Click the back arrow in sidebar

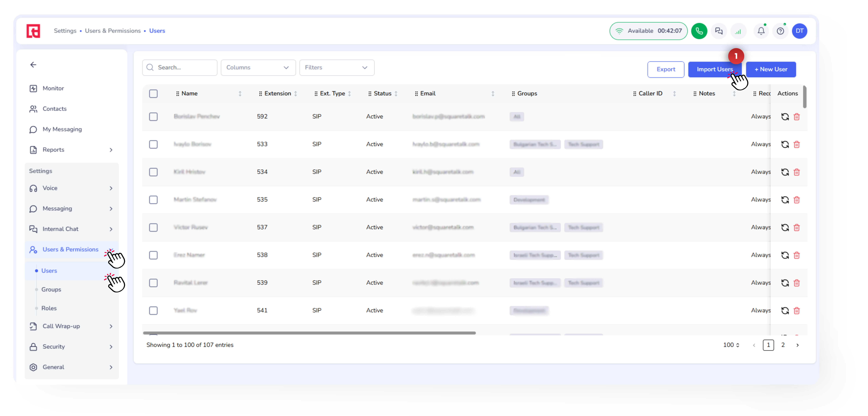click(33, 65)
